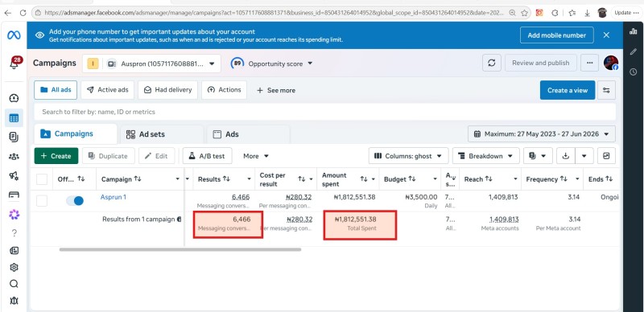Open the Breakdown dropdown
The image size is (644, 312).
[486, 156]
